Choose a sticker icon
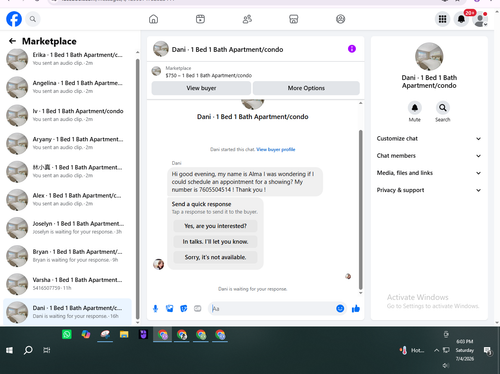 tap(184, 309)
